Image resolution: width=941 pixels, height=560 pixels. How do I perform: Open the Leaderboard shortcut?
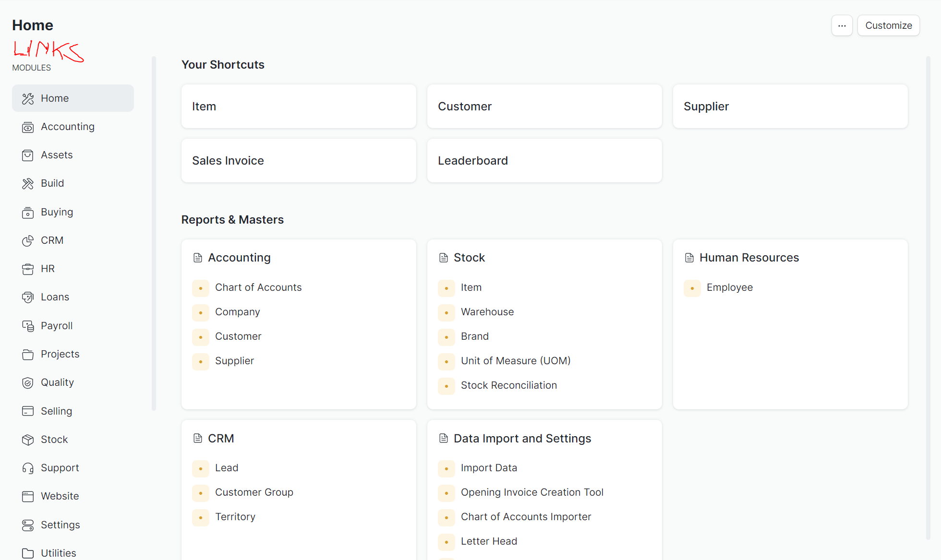[x=544, y=160]
